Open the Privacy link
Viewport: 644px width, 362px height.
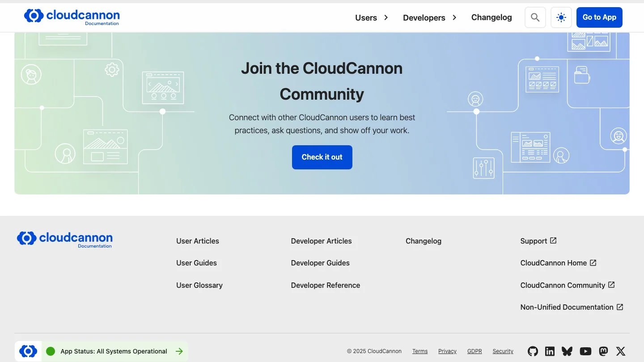(447, 351)
